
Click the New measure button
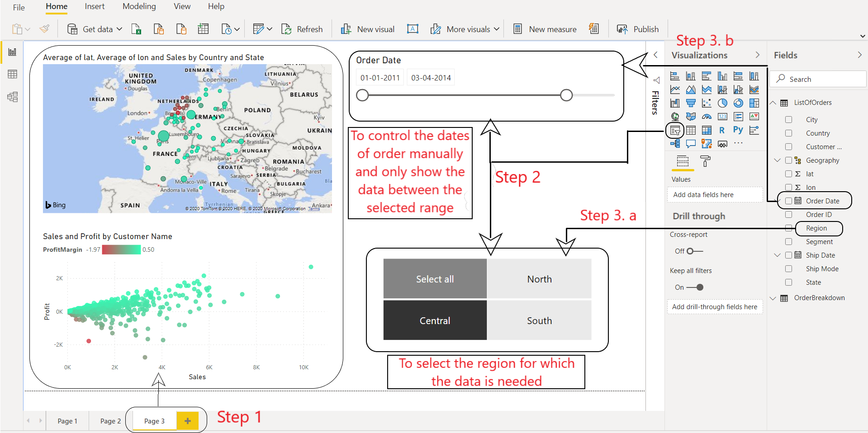coord(545,29)
